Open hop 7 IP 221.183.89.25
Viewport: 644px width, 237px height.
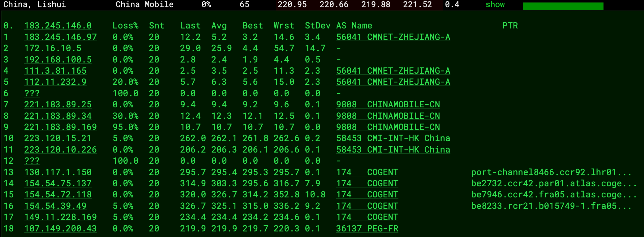pyautogui.click(x=58, y=105)
